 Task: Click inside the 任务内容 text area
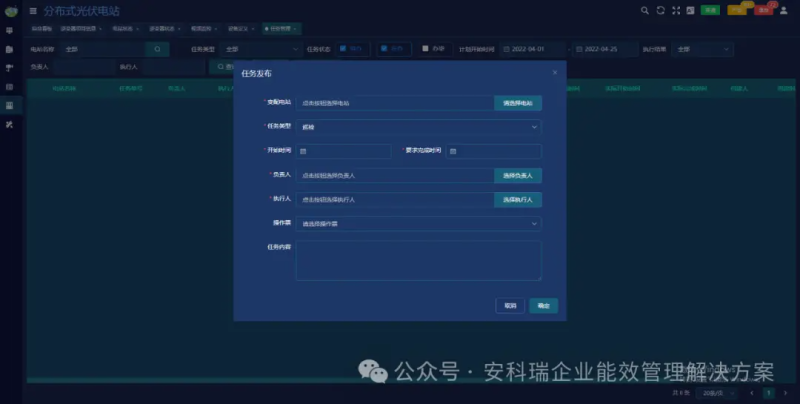coord(418,261)
